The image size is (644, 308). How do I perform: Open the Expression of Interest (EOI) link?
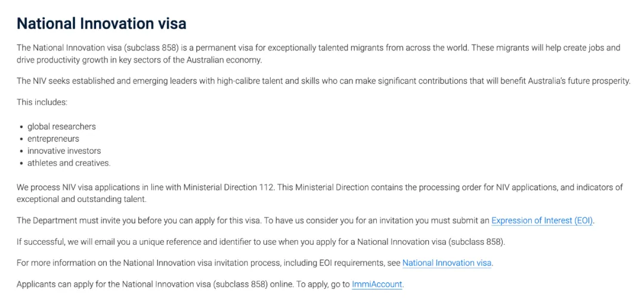(x=542, y=220)
